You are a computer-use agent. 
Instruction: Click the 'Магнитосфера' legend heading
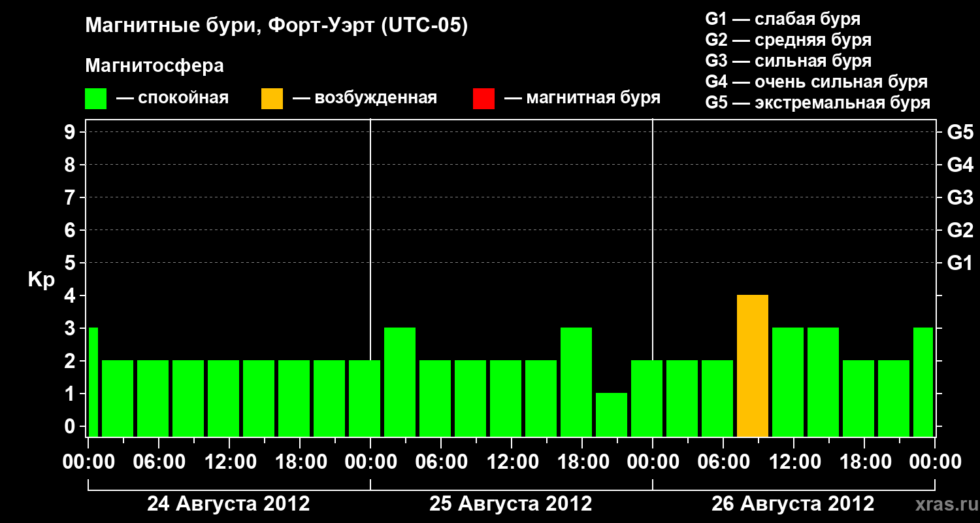(155, 66)
